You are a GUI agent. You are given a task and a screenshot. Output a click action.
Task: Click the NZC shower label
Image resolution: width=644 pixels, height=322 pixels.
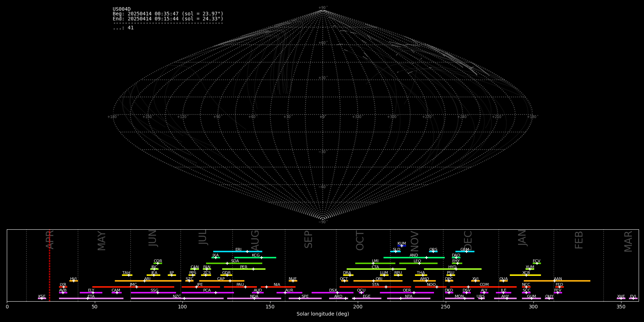click(177, 296)
